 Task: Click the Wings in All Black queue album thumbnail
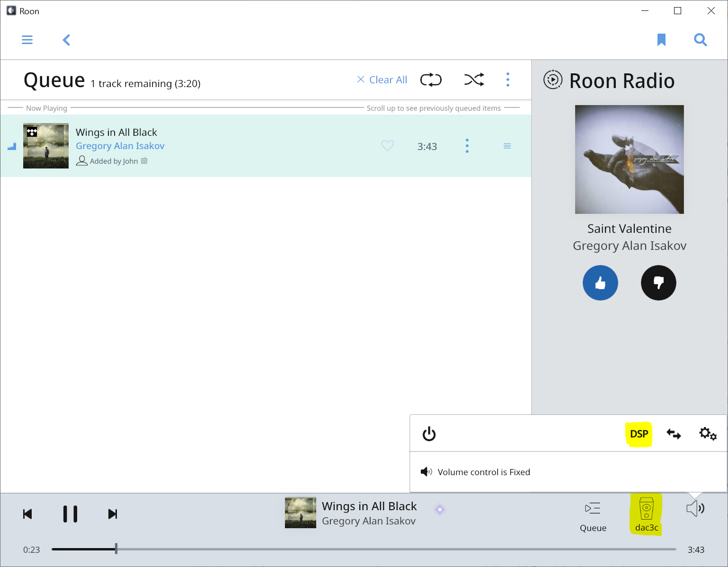46,146
